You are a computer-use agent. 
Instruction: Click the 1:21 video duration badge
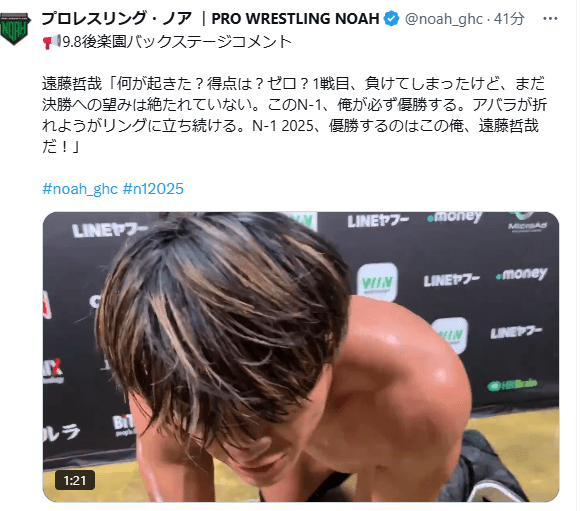click(x=75, y=480)
